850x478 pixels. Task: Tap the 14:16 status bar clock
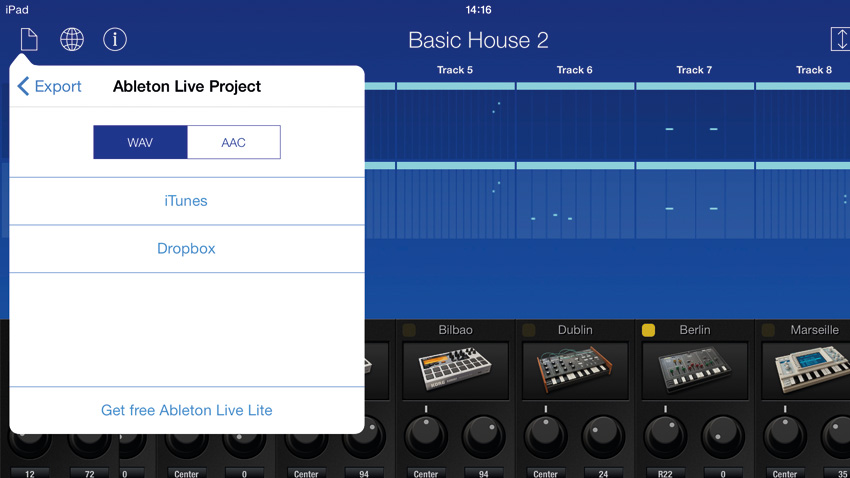click(x=478, y=10)
